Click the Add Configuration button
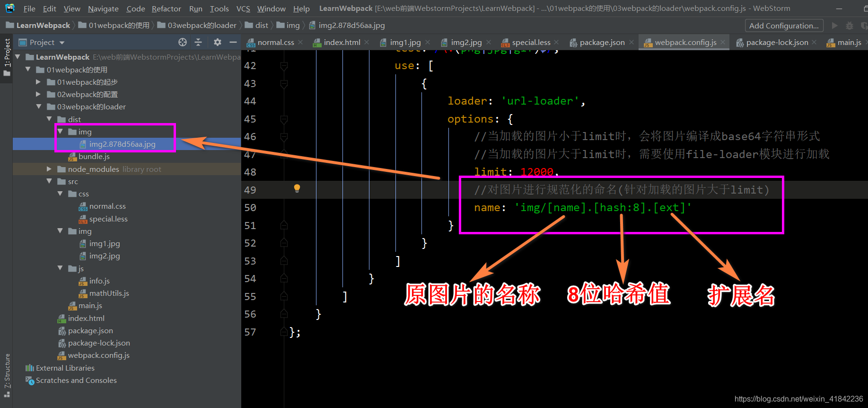The width and height of the screenshot is (868, 408). click(784, 26)
